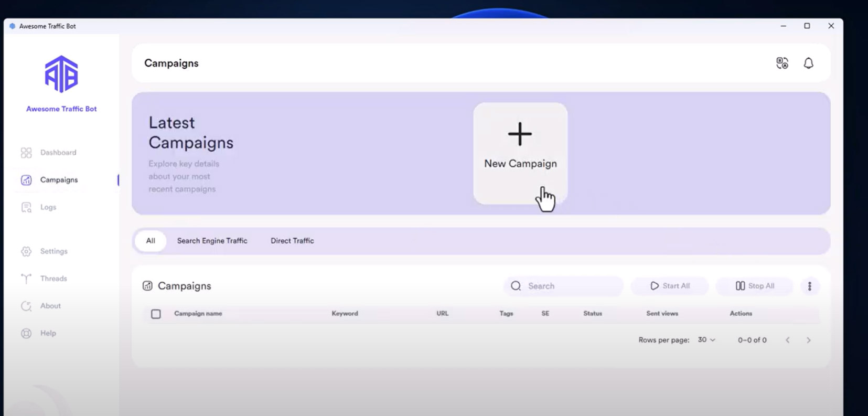Tick the select-all campaigns checkbox
This screenshot has height=416, width=868.
click(156, 314)
